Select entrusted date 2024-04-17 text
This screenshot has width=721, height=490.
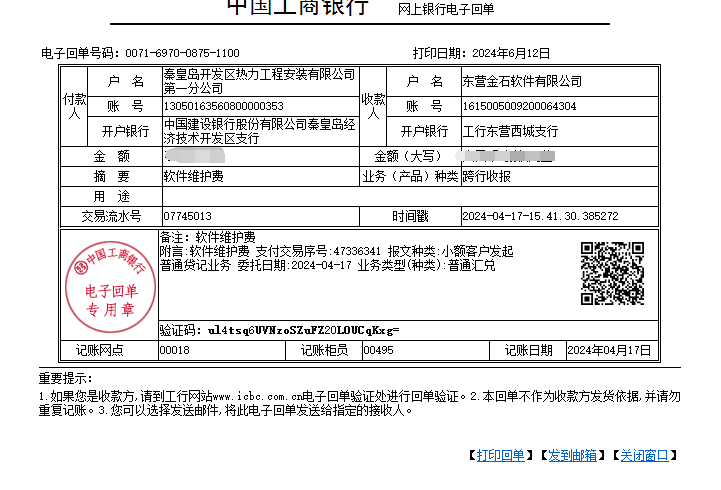click(321, 266)
